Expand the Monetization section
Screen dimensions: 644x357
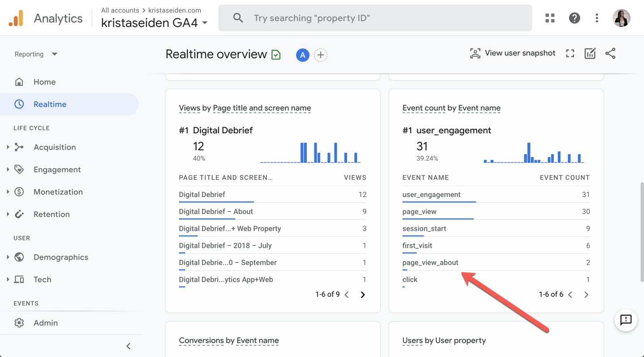(x=8, y=191)
